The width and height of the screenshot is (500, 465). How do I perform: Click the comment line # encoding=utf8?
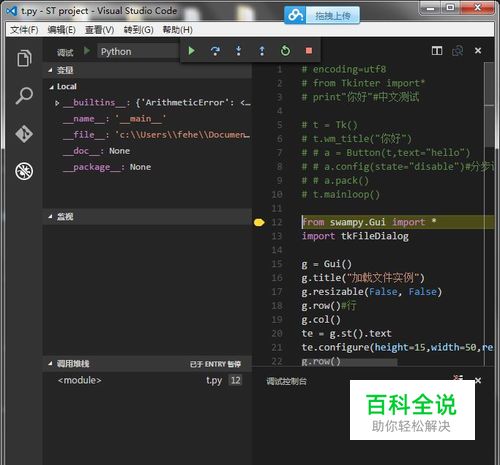coord(344,69)
